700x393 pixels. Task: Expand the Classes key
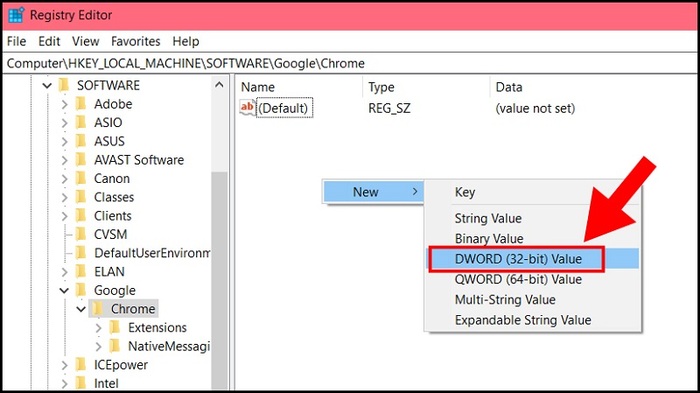pyautogui.click(x=65, y=197)
